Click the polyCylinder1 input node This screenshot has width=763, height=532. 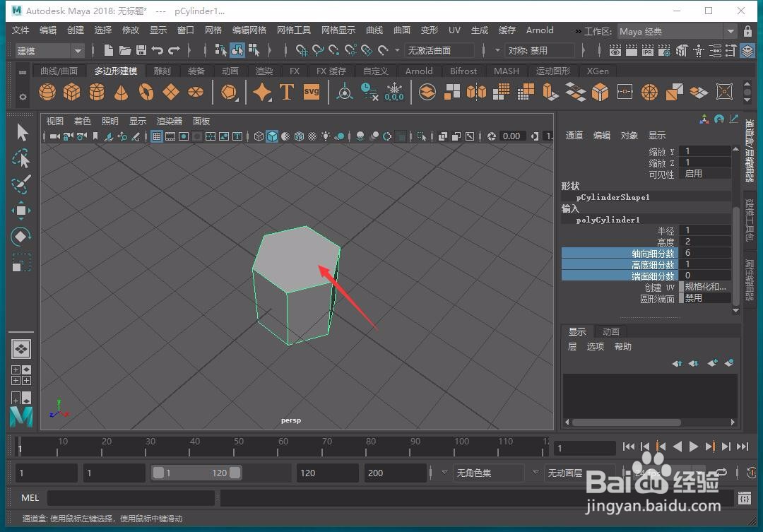coord(608,220)
